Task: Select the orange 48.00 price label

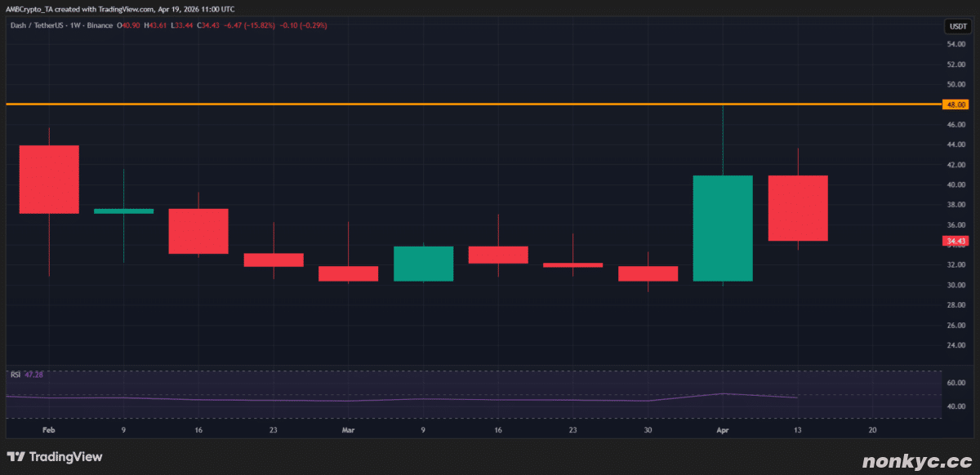Action: point(955,104)
